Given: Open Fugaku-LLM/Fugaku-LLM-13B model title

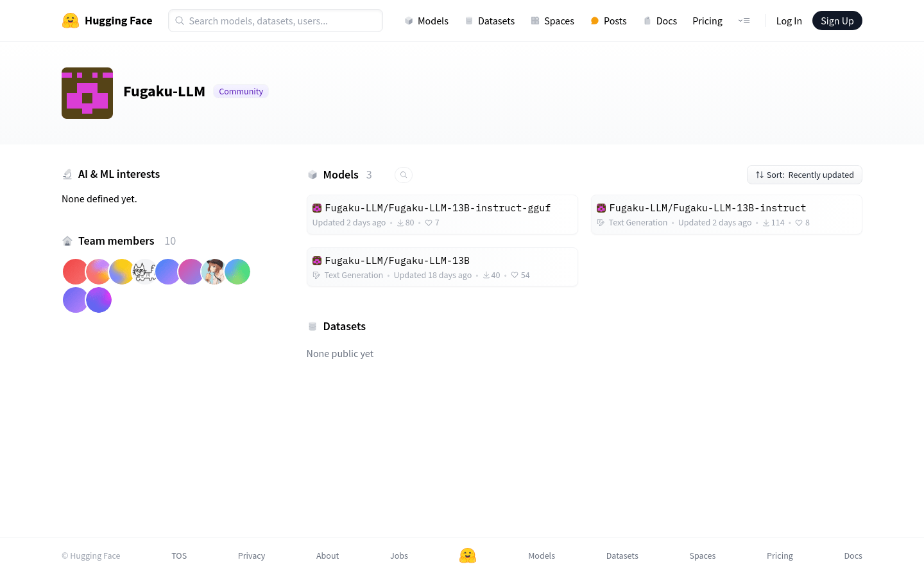Looking at the screenshot, I should coord(397,261).
